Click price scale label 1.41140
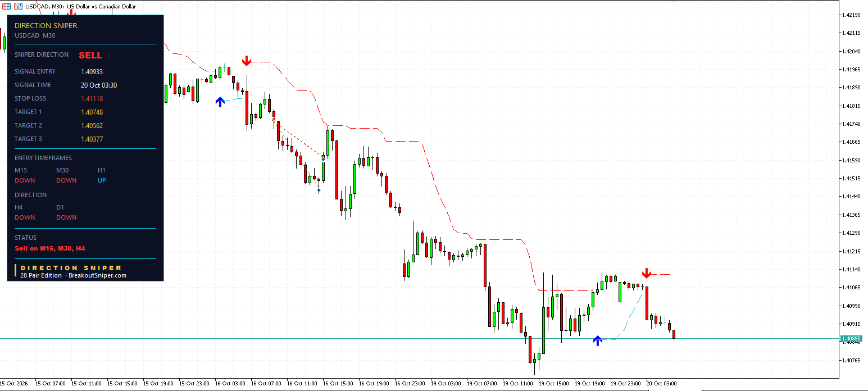 pyautogui.click(x=852, y=270)
